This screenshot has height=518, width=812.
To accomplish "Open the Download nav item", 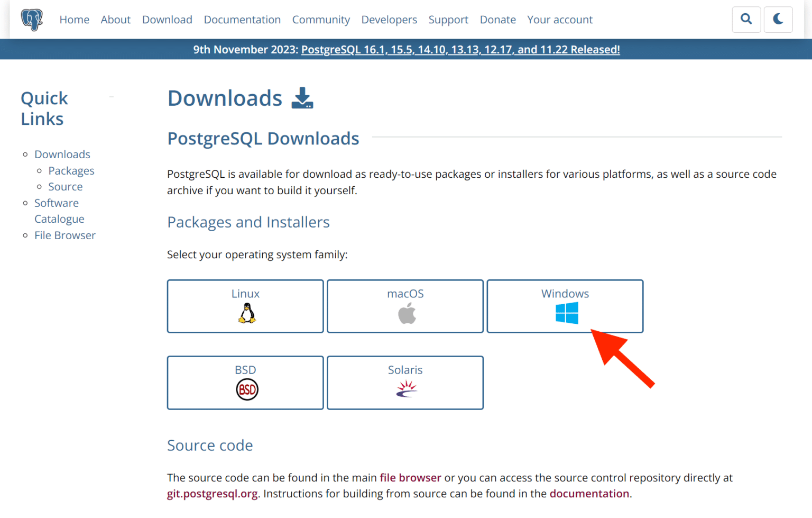I will point(167,20).
